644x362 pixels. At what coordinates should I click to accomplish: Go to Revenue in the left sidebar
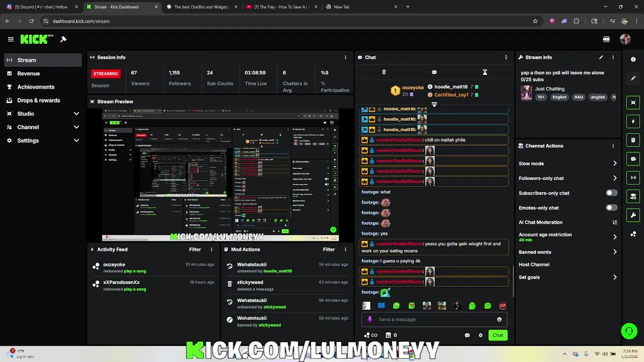coord(43,73)
